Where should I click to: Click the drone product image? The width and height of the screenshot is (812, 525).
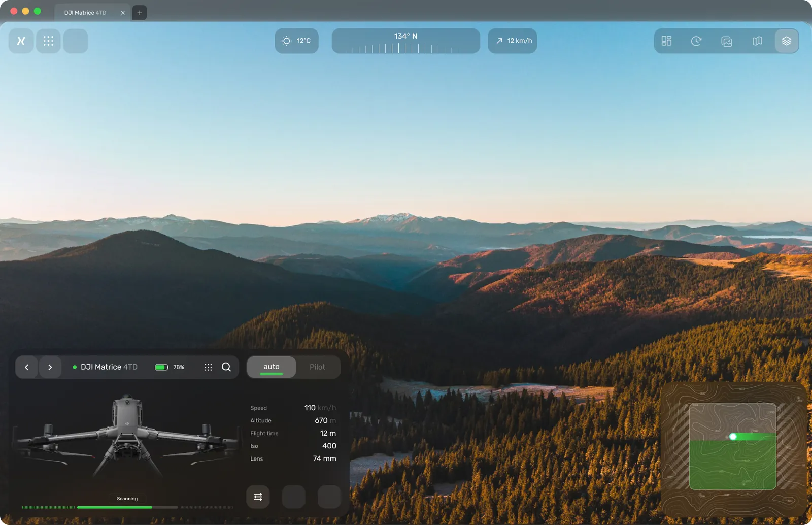coord(127,436)
